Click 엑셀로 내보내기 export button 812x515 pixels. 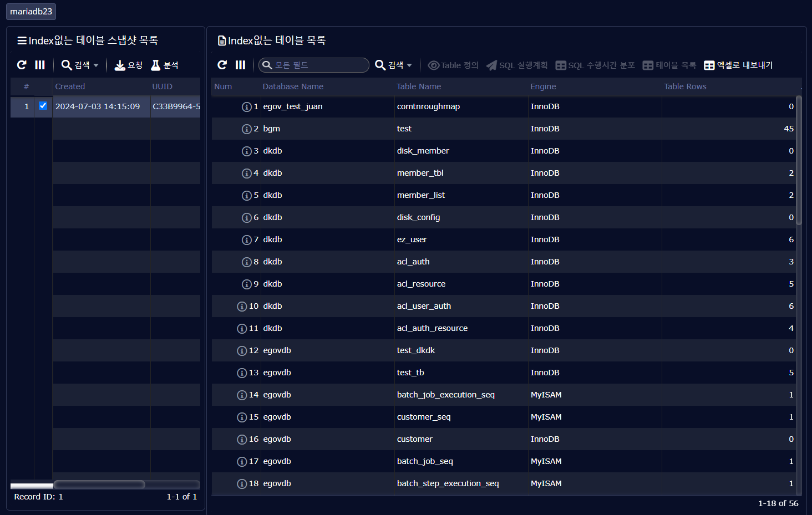pyautogui.click(x=738, y=65)
